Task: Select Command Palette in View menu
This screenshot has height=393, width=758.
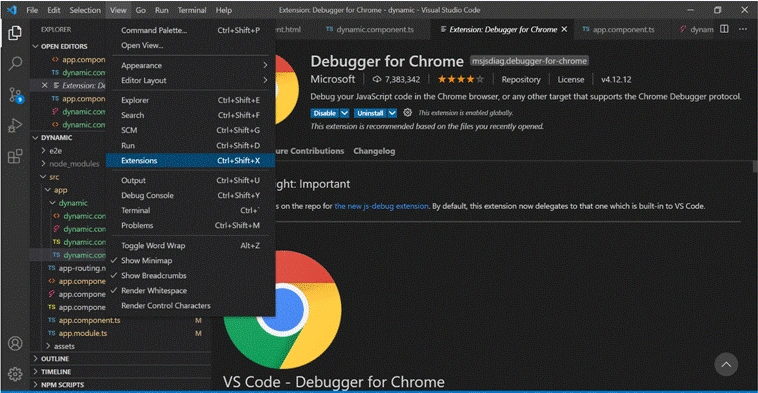Action: coord(190,30)
